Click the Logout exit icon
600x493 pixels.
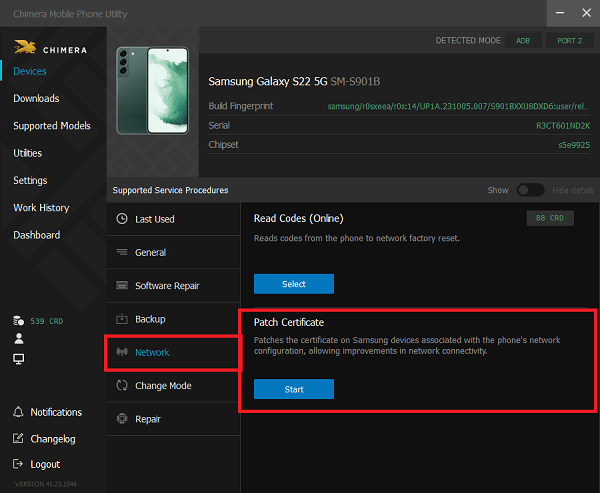18,464
